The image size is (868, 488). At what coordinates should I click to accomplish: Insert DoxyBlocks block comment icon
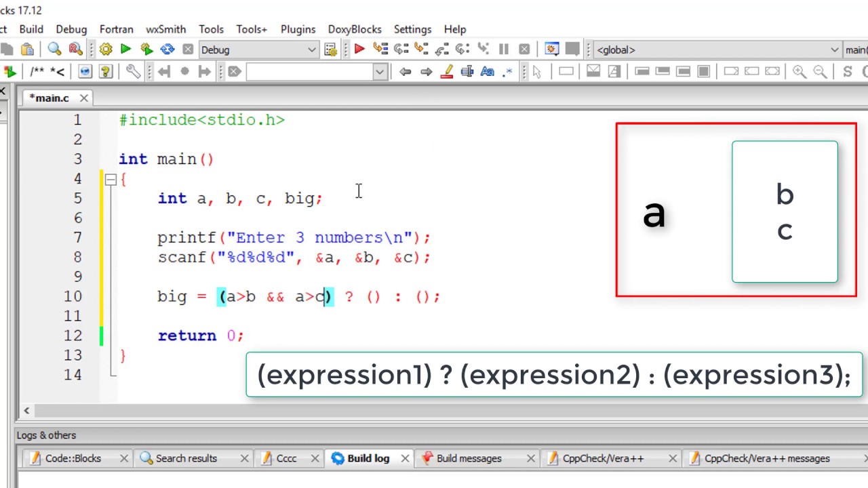pos(37,71)
